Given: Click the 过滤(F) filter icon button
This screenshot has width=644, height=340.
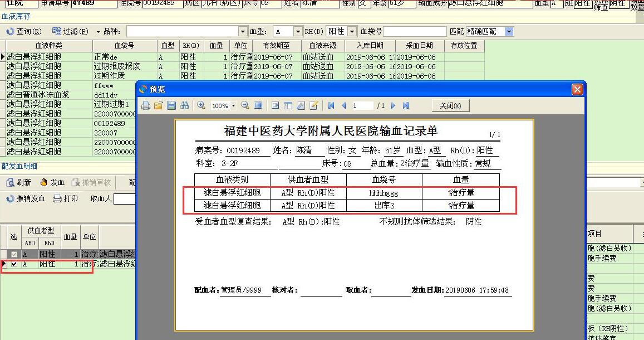Looking at the screenshot, I should click(x=70, y=31).
